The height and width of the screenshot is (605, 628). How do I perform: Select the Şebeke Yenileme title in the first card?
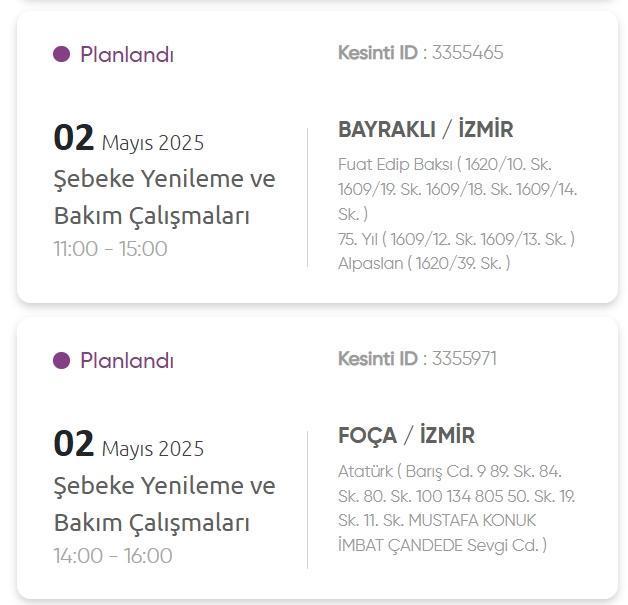click(x=164, y=197)
